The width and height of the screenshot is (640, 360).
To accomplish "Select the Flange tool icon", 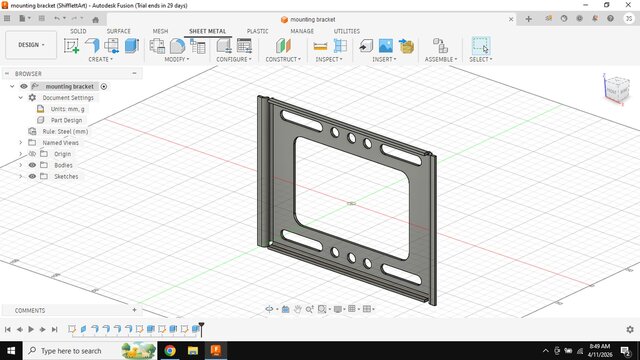I will tap(92, 46).
